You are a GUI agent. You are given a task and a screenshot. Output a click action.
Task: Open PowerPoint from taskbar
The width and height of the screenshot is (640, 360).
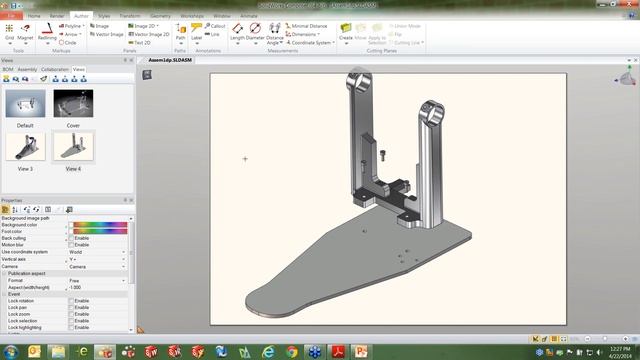tap(361, 351)
